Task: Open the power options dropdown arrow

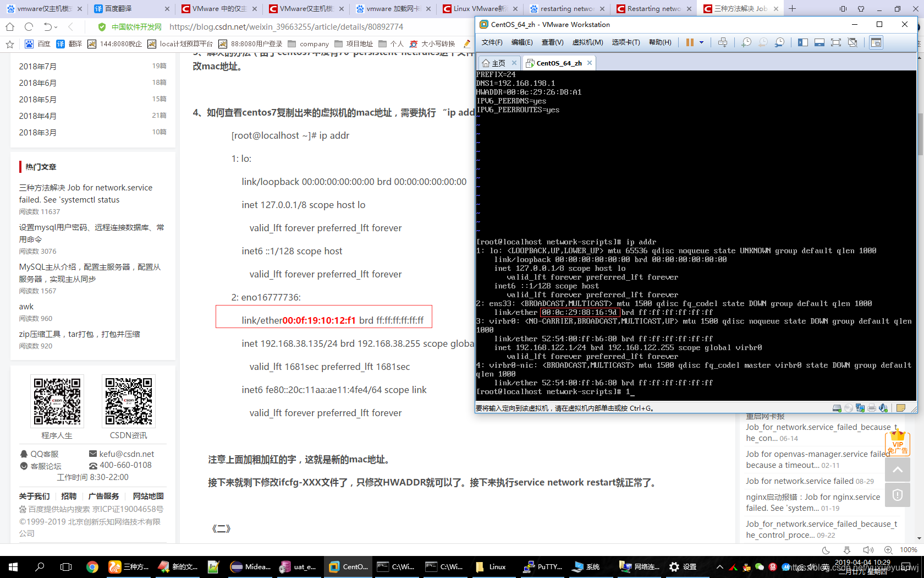Action: pyautogui.click(x=701, y=42)
